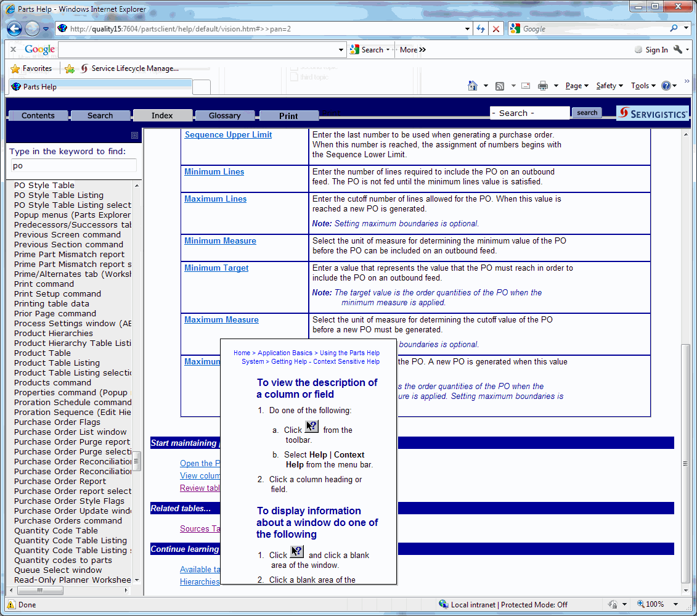Open the Favorites star button
697x616 pixels.
pyautogui.click(x=31, y=68)
